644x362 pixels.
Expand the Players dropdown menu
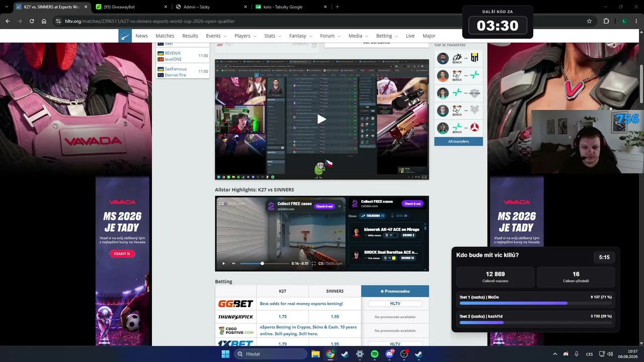tap(245, 36)
